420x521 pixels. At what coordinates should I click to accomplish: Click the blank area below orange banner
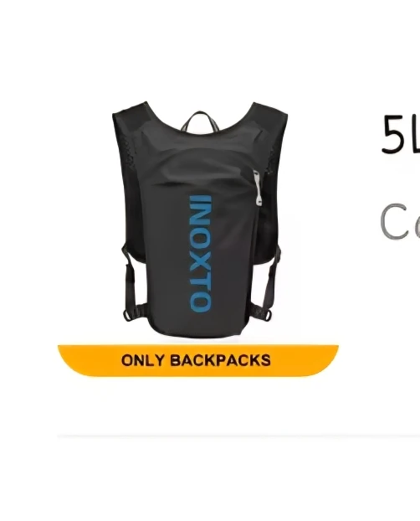pos(198,404)
